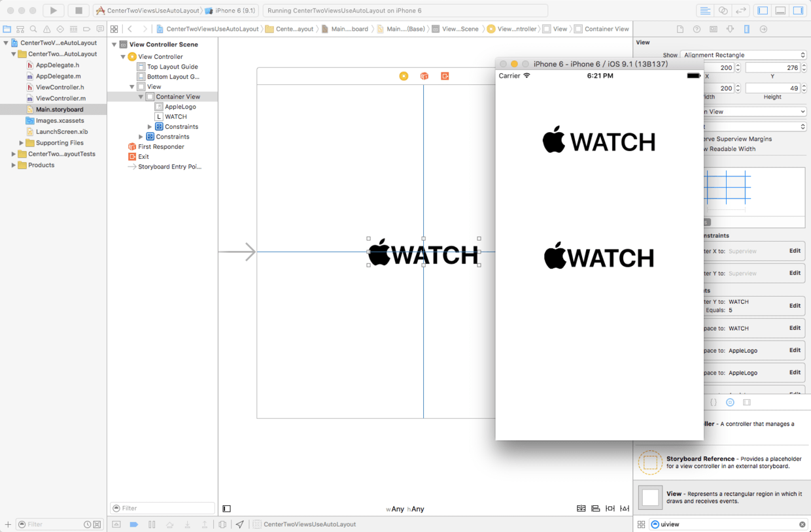This screenshot has height=532, width=811.
Task: Click the Height value stepper
Action: point(804,88)
